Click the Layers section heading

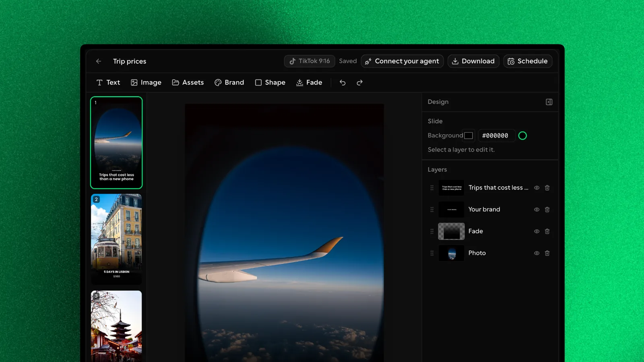[x=437, y=170]
